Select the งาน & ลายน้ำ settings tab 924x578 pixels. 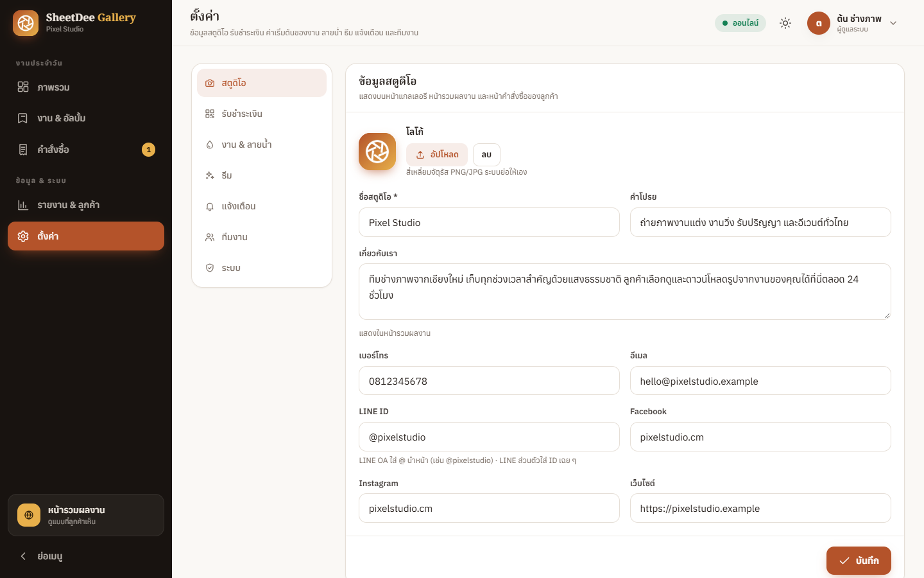coord(262,144)
